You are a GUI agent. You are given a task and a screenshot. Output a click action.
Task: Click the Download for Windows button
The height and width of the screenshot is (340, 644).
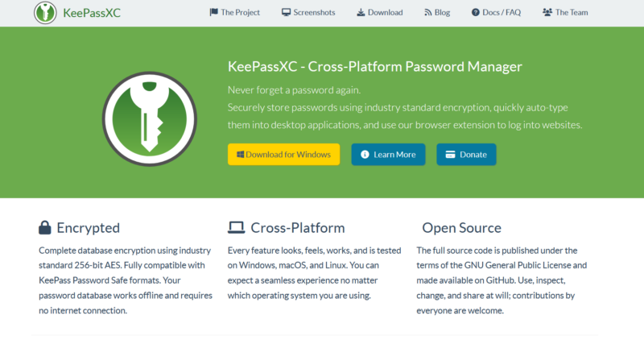click(284, 155)
